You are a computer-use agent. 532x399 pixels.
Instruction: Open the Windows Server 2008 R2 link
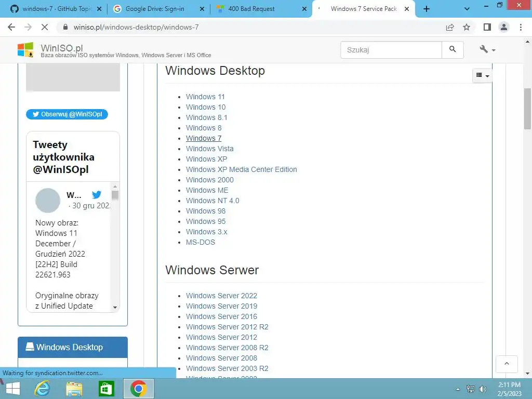227,348
